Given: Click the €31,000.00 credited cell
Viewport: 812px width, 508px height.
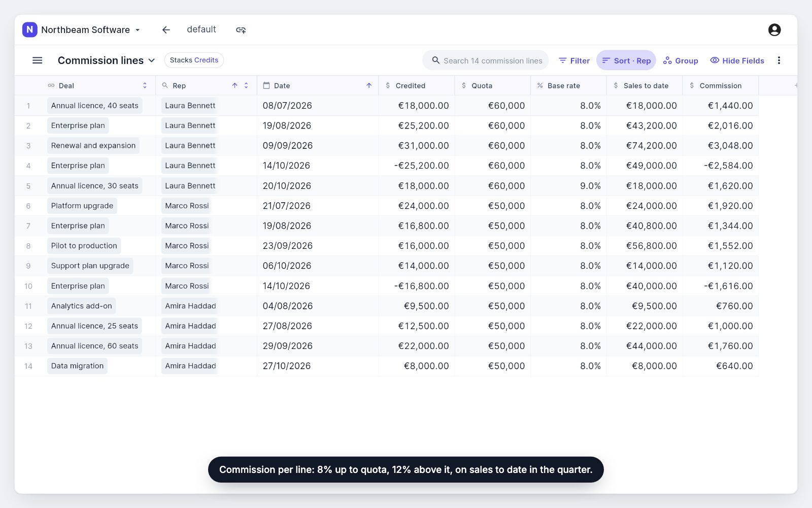Looking at the screenshot, I should [416, 146].
